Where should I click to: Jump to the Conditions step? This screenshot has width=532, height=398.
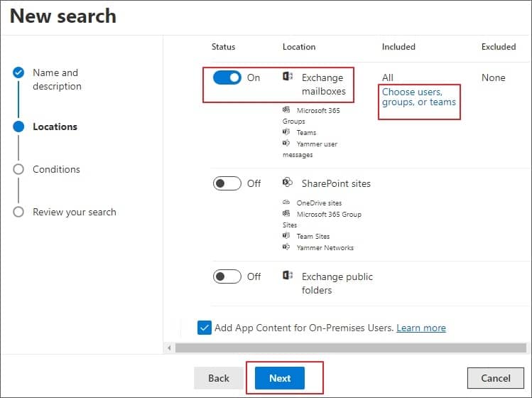(x=56, y=169)
